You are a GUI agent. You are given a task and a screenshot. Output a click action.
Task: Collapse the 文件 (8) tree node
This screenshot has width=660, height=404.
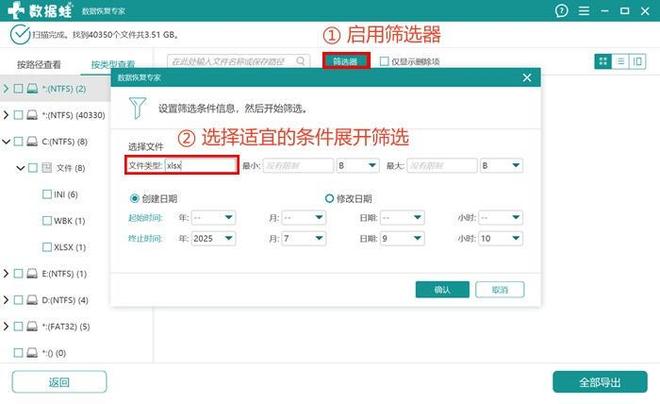click(20, 168)
